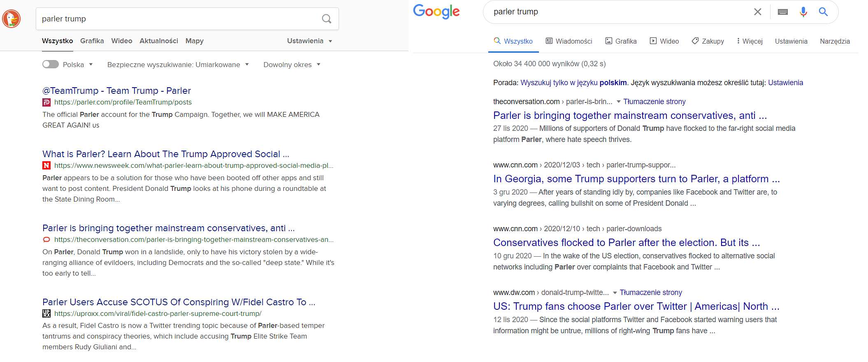Switch to Google Wiadomości tab

[569, 41]
